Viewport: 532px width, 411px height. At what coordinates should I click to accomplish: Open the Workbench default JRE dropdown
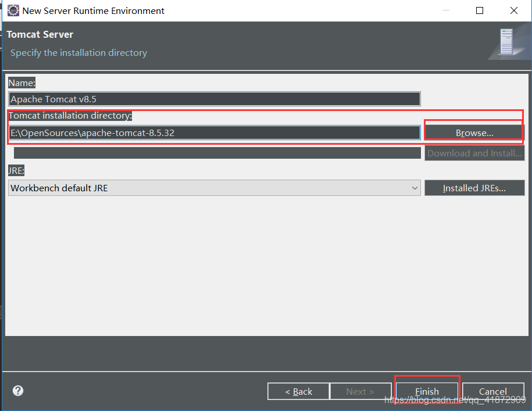click(x=215, y=188)
